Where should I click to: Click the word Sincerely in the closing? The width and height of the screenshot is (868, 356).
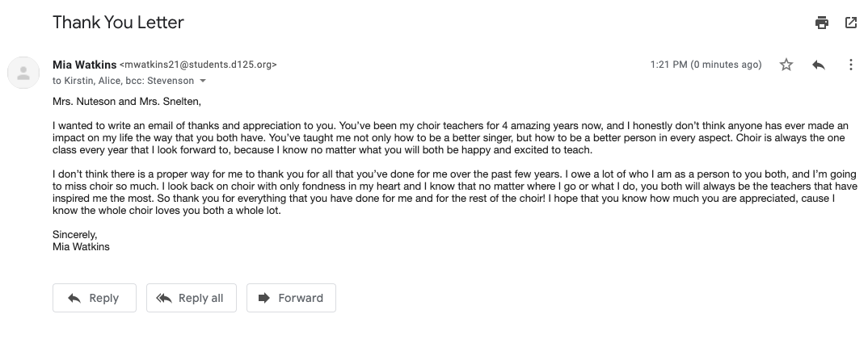74,235
